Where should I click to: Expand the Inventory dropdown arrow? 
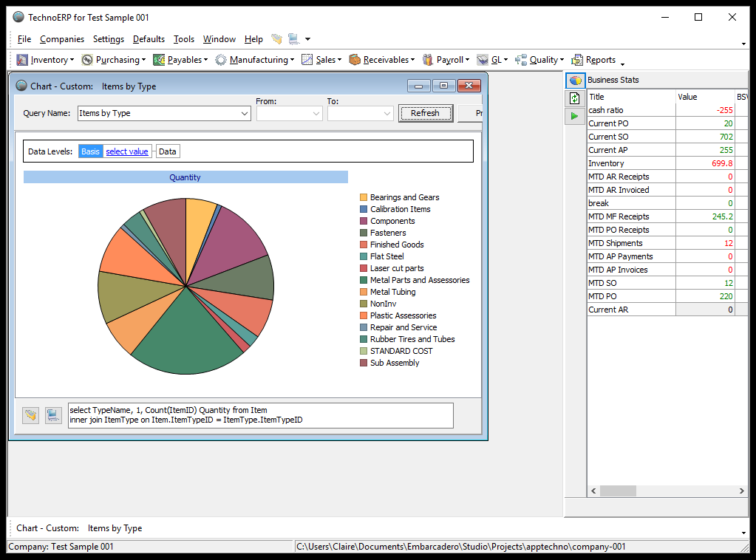point(72,60)
